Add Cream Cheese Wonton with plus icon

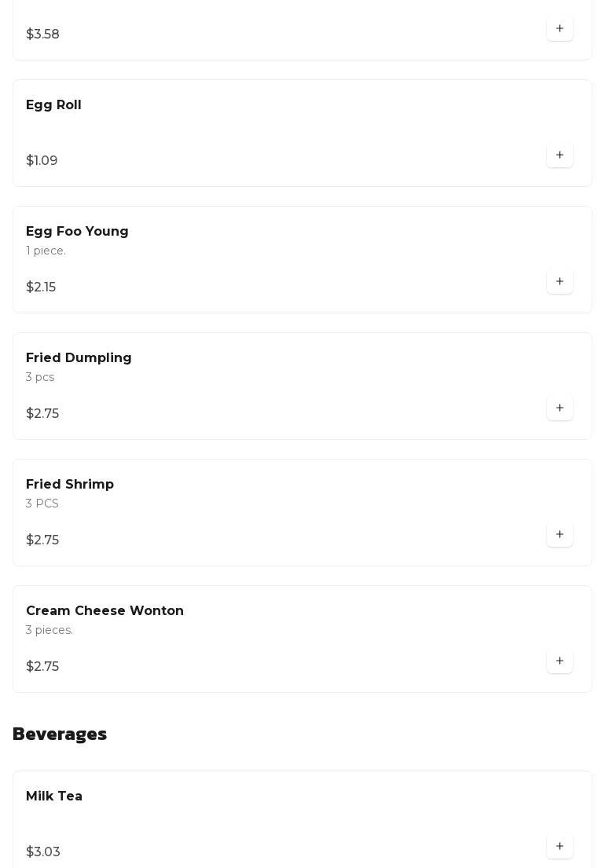[559, 661]
